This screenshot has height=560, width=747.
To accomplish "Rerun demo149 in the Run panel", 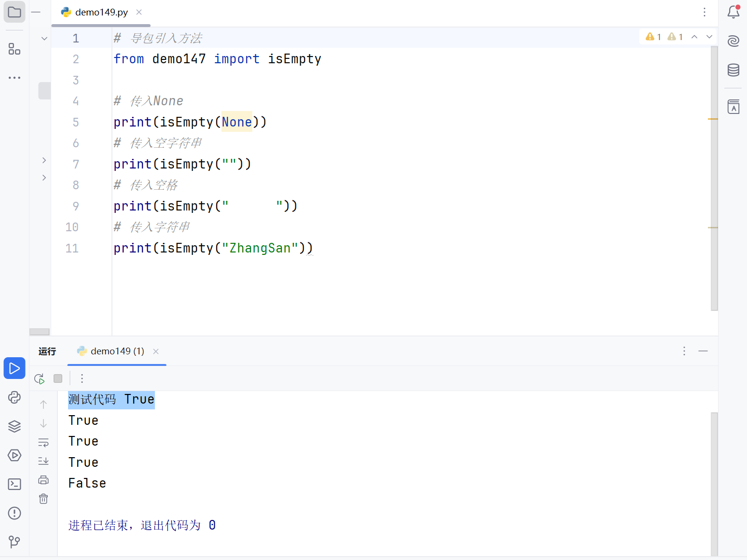I will tap(40, 378).
